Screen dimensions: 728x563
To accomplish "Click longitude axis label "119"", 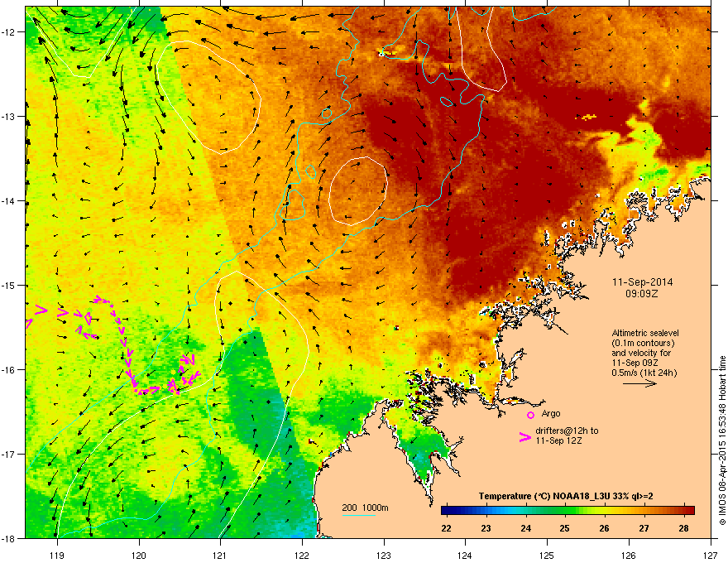I will point(57,555).
